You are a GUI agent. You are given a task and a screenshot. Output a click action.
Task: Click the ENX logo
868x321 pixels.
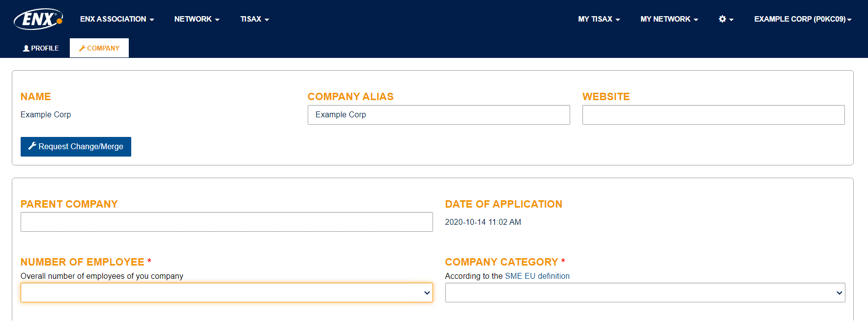click(38, 19)
